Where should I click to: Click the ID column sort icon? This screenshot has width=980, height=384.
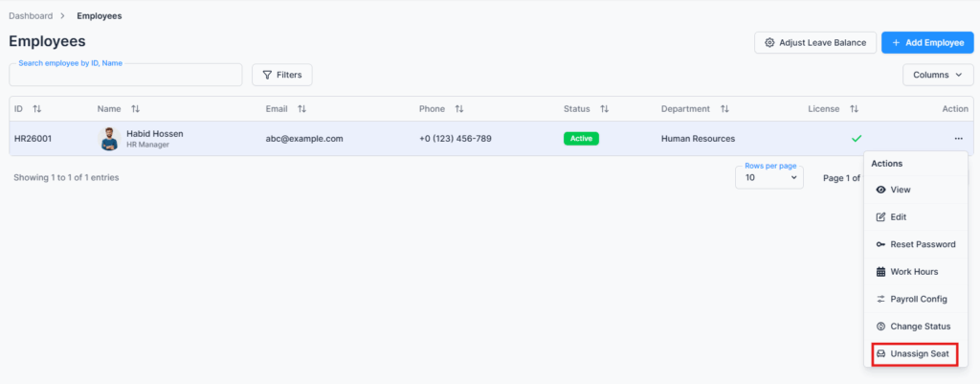(36, 109)
